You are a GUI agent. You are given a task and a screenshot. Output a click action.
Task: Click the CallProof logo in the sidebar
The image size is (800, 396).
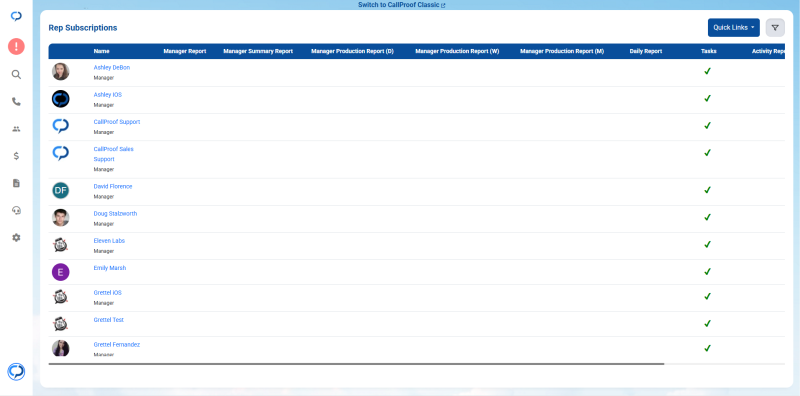(x=16, y=16)
